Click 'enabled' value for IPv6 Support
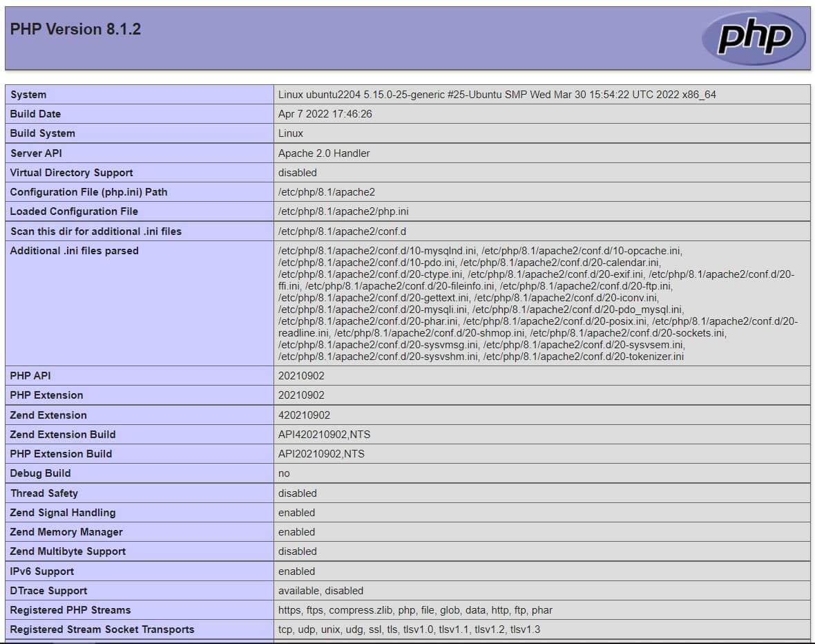This screenshot has width=815, height=644. 296,571
